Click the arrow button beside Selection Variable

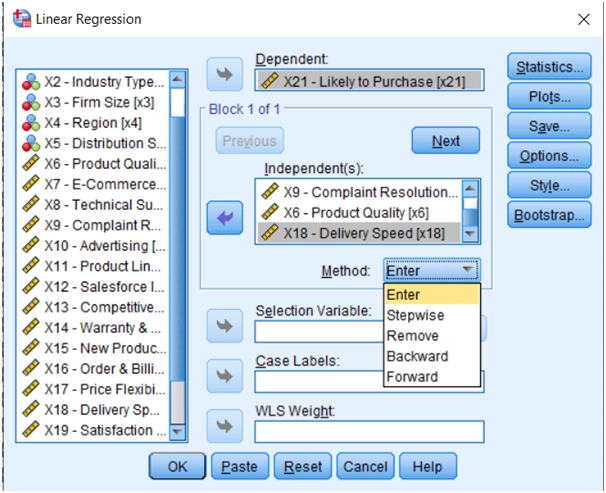click(x=224, y=327)
